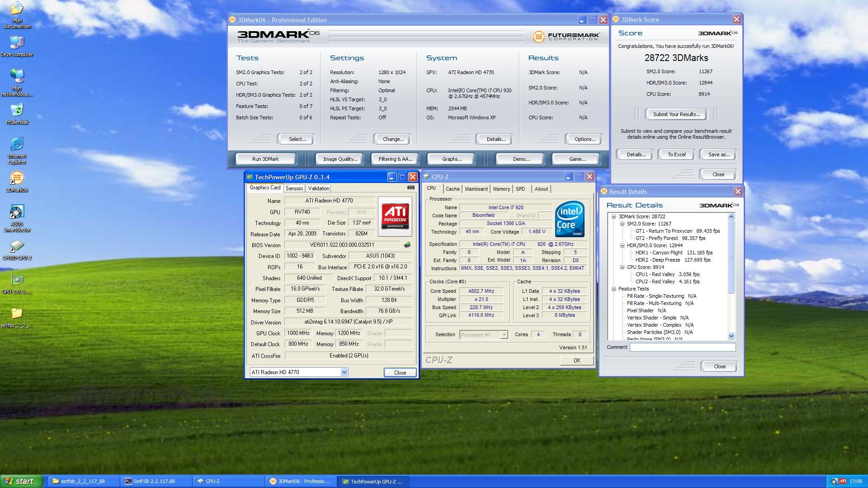Viewport: 868px width, 488px height.
Task: Open Graphs... in 3DMark06
Action: click(x=452, y=159)
